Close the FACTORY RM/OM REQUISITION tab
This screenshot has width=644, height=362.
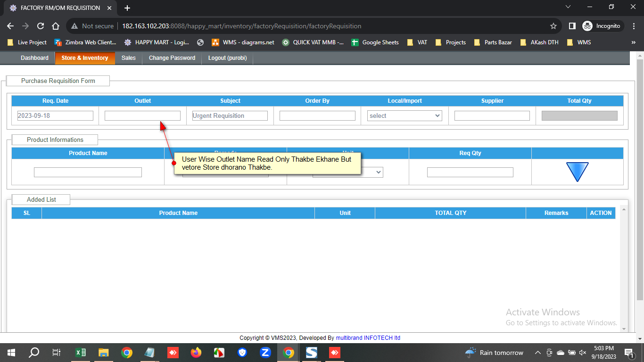(110, 8)
